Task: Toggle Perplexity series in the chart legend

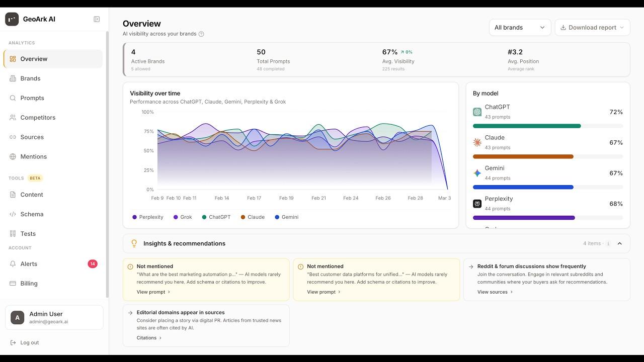Action: 147,217
